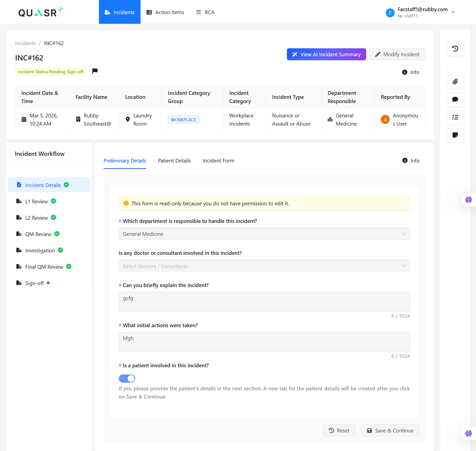Click the flag icon next to incident status
This screenshot has width=476, height=451.
[95, 71]
